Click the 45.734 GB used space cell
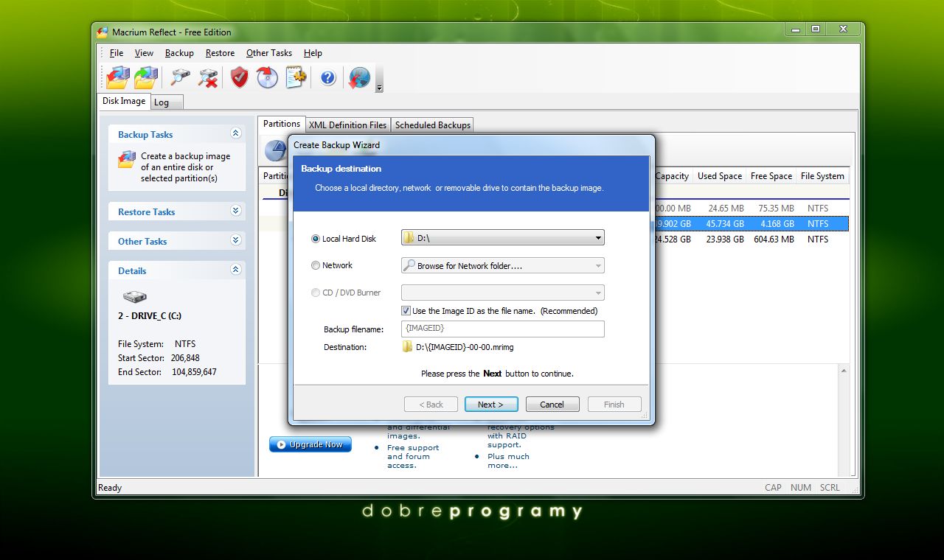Image resolution: width=944 pixels, height=560 pixels. click(x=725, y=223)
